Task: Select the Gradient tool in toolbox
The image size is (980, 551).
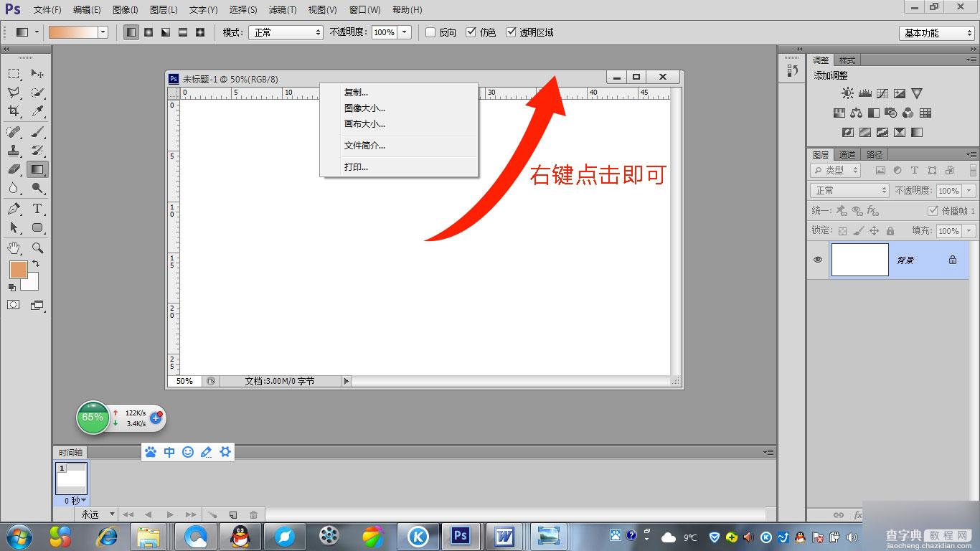Action: (37, 169)
